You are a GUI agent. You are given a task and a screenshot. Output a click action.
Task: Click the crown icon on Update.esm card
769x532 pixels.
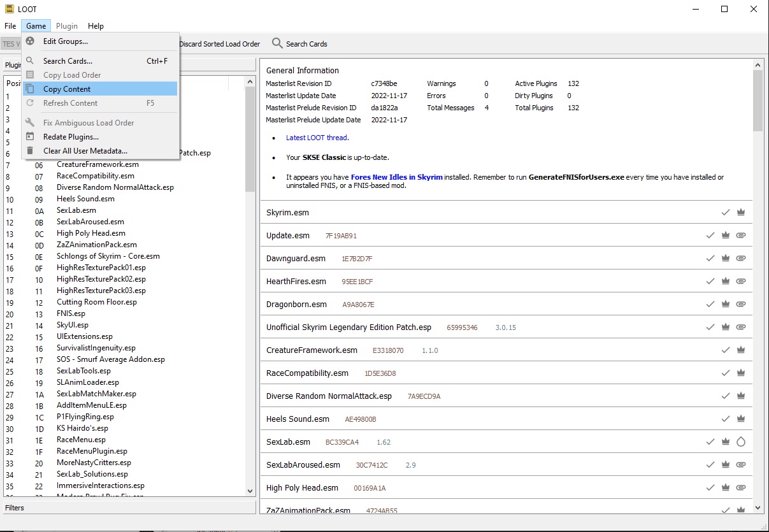click(725, 235)
